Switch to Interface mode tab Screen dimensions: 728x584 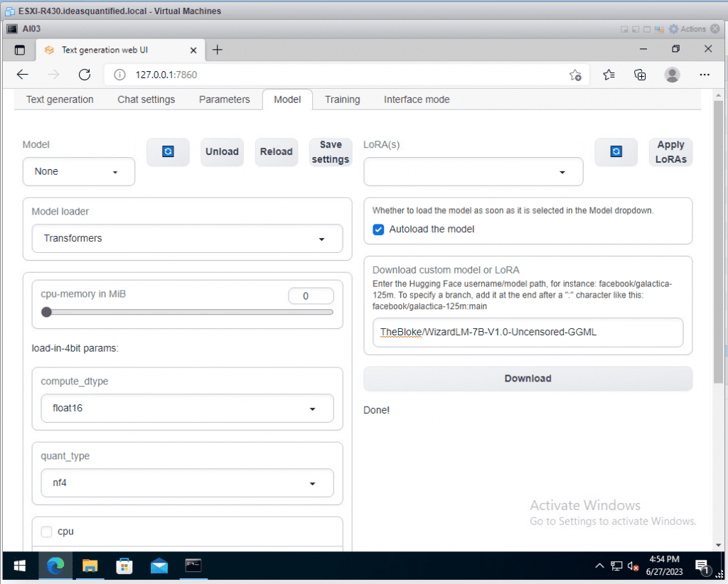tap(417, 99)
